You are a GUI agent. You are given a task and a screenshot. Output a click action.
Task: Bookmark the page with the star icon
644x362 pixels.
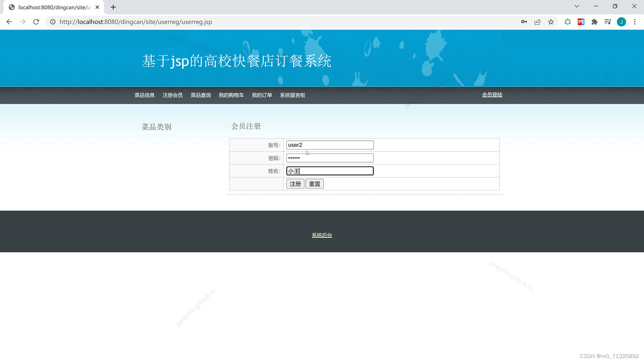551,22
